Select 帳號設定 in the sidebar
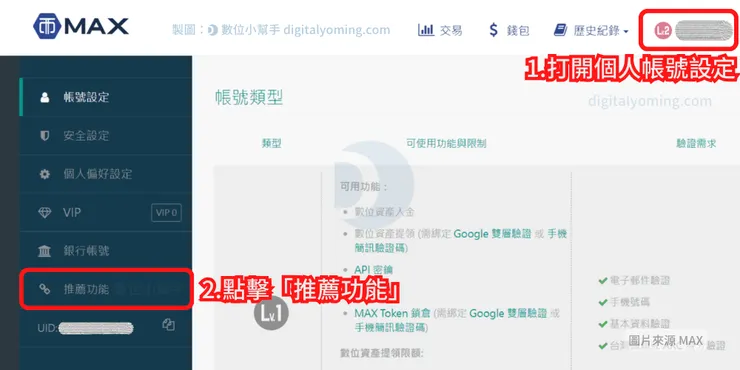 coord(106,97)
